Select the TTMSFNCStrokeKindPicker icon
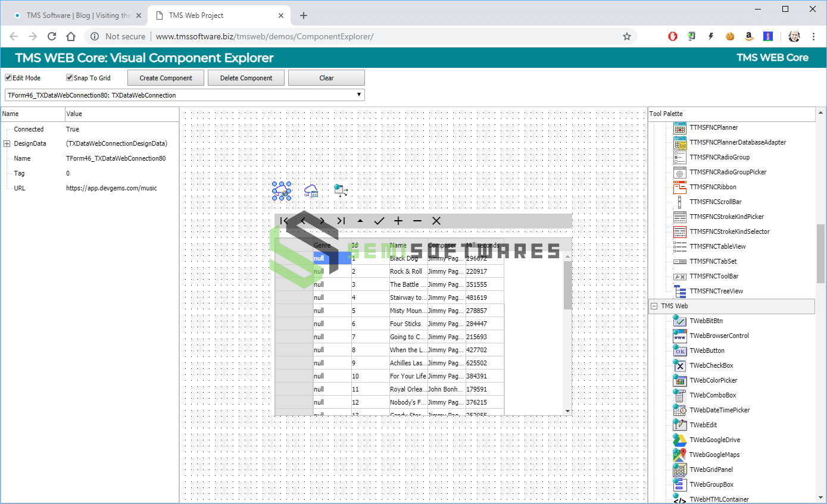The width and height of the screenshot is (827, 504). [679, 217]
